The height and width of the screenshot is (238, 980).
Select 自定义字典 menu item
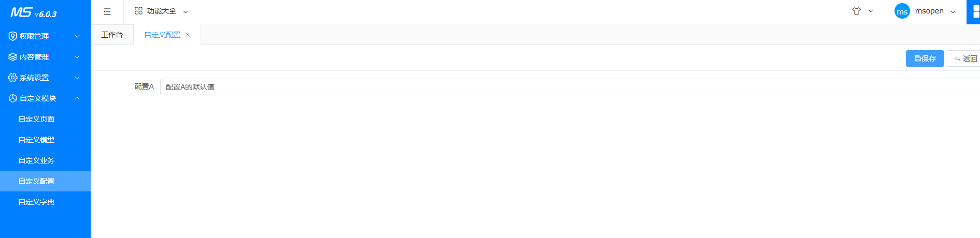(x=36, y=202)
